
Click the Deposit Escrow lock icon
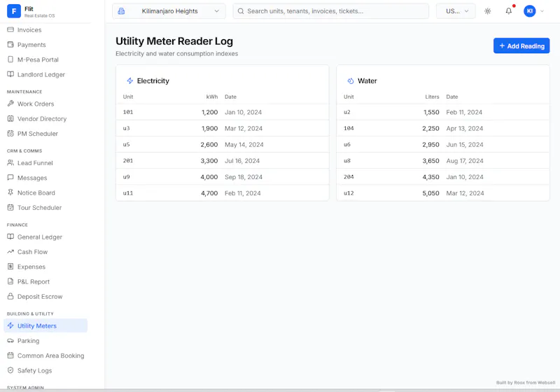click(10, 296)
